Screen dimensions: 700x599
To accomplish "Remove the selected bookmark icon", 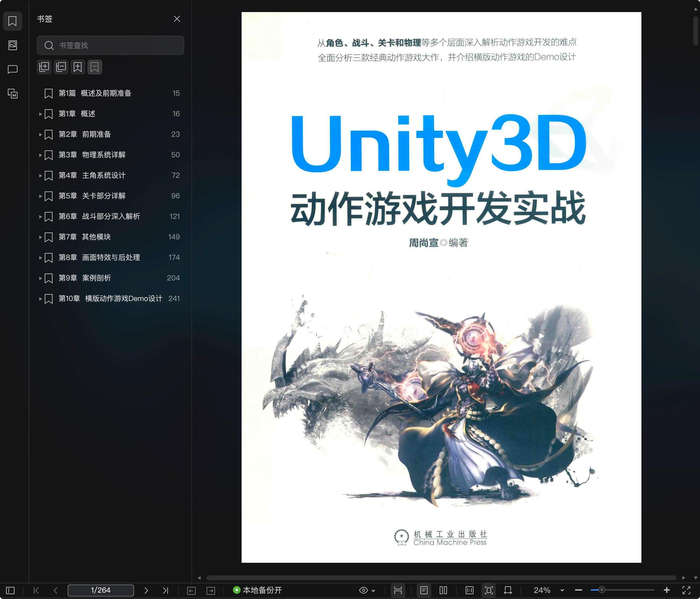I will [95, 67].
